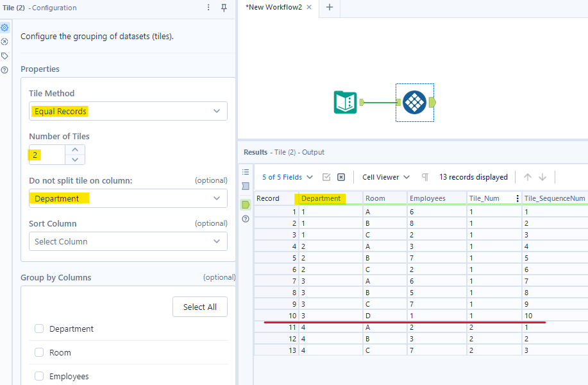Screen dimensions: 588x385
Task: Expand the Sort Column dropdown
Action: tap(128, 241)
